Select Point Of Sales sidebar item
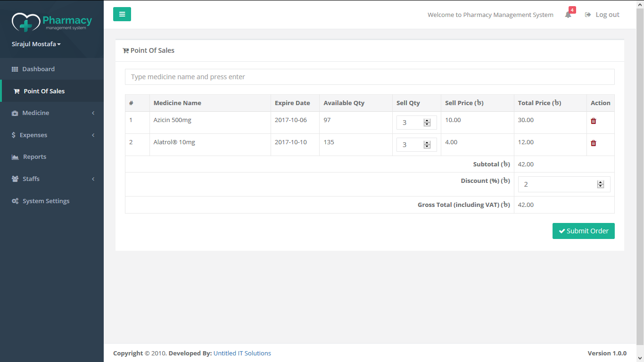The height and width of the screenshot is (362, 644). tap(52, 91)
